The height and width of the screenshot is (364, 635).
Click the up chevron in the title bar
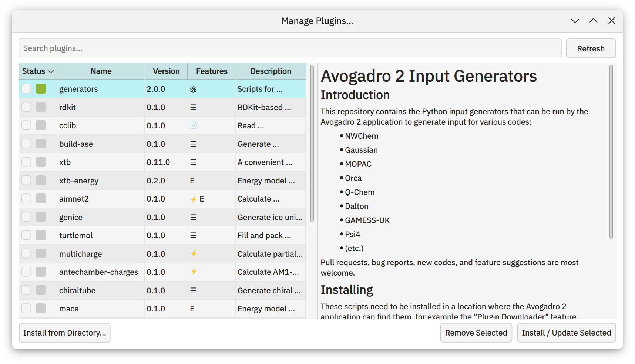click(x=593, y=21)
